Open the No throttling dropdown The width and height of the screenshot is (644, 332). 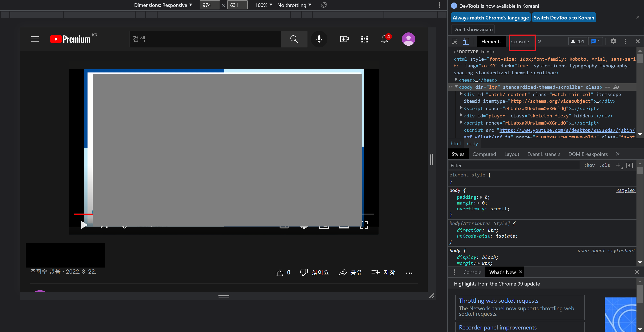294,5
